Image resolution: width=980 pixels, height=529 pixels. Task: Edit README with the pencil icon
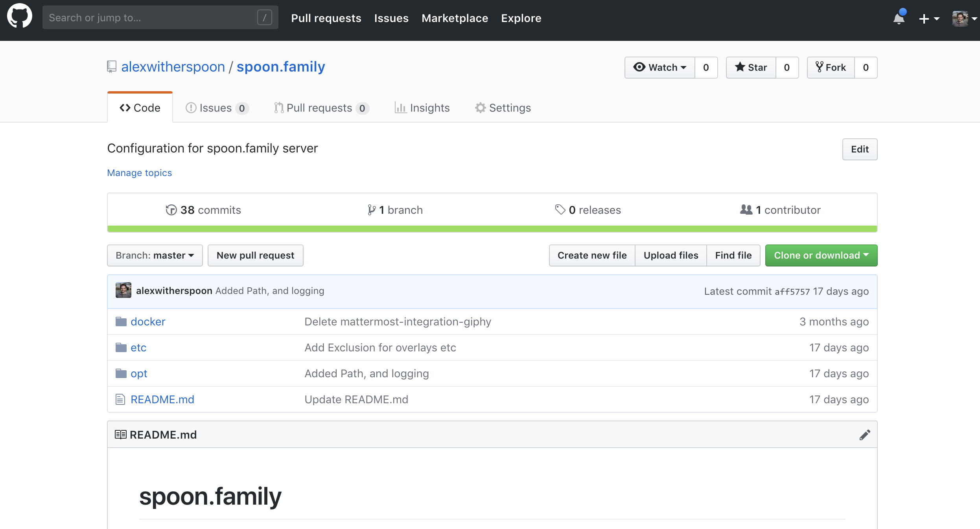[864, 435]
